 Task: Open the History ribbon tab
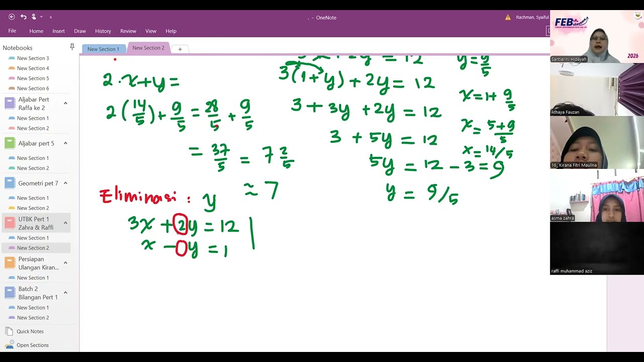[x=103, y=31]
